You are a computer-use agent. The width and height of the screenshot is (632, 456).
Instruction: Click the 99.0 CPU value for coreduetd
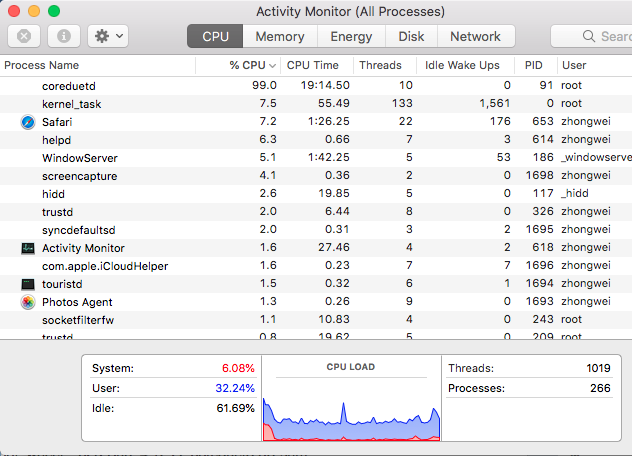[x=264, y=85]
